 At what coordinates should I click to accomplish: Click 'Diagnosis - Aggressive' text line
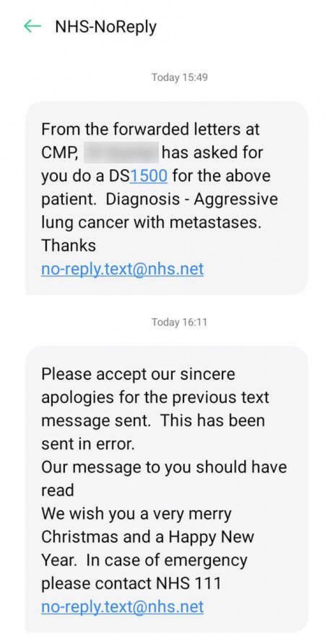coord(192,199)
